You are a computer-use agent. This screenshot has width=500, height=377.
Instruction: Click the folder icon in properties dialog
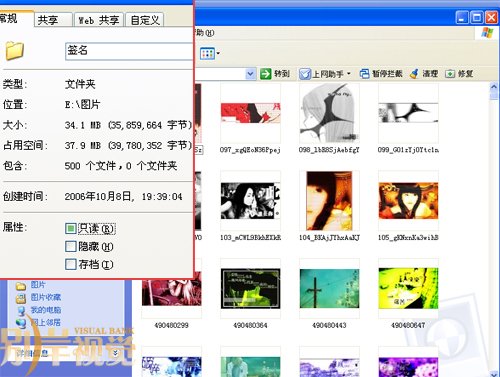[x=15, y=51]
